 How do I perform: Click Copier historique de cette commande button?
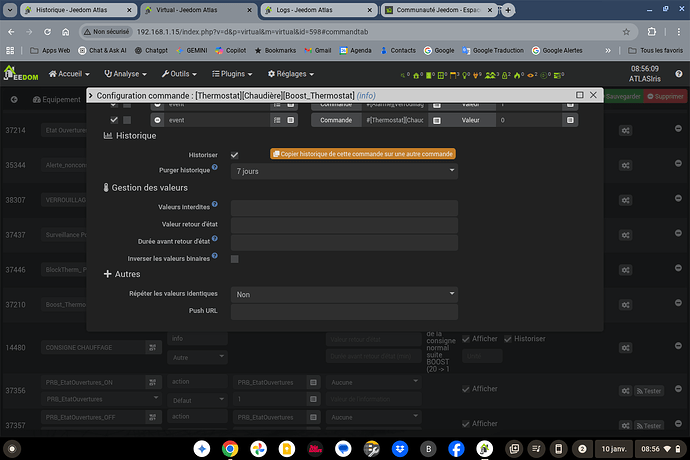[362, 154]
